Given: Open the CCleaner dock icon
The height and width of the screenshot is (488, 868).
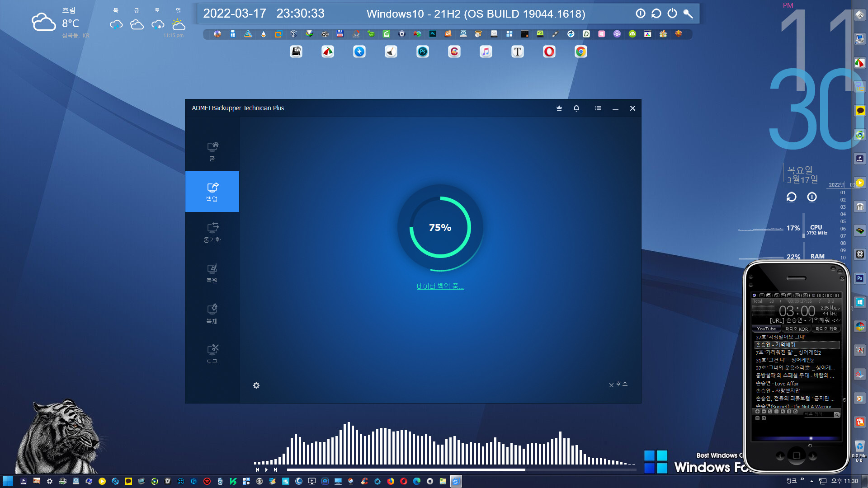Looking at the screenshot, I should pyautogui.click(x=454, y=52).
